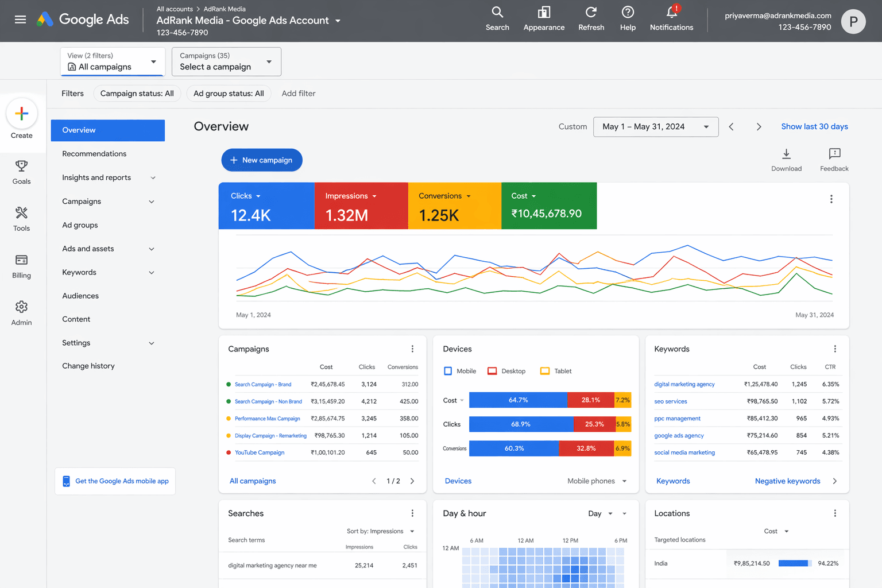Download the overview report
The image size is (882, 588).
click(786, 160)
